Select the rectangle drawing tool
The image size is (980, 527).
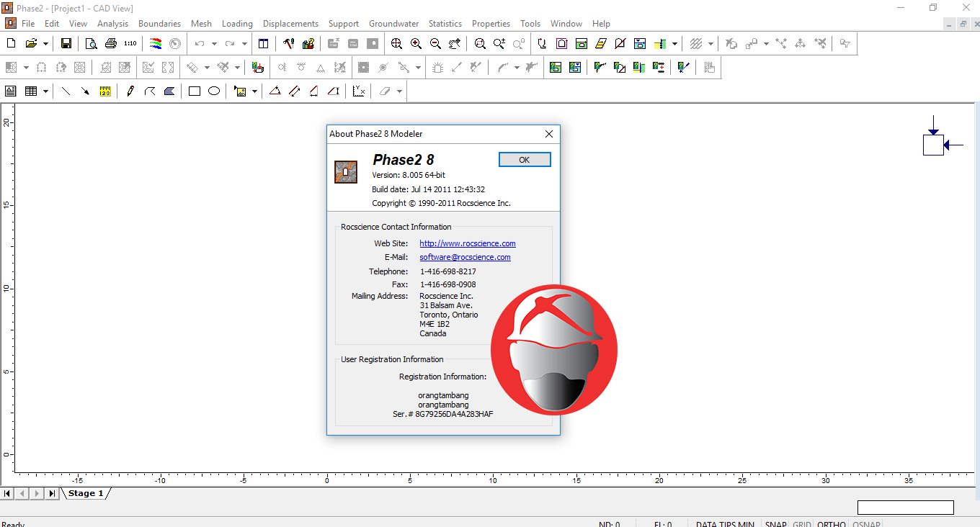click(x=195, y=91)
